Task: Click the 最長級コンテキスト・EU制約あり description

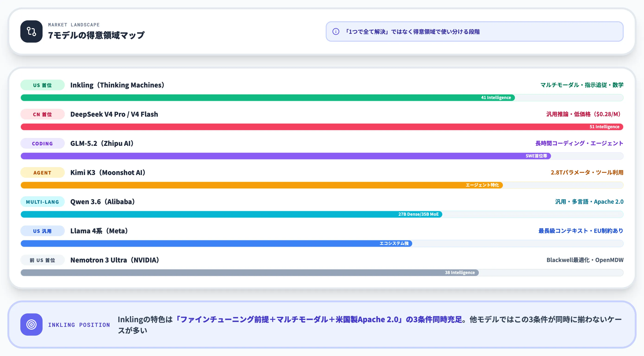Action: click(581, 231)
